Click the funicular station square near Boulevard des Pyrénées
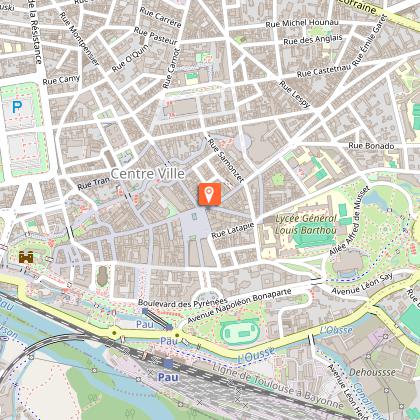 (145, 311)
